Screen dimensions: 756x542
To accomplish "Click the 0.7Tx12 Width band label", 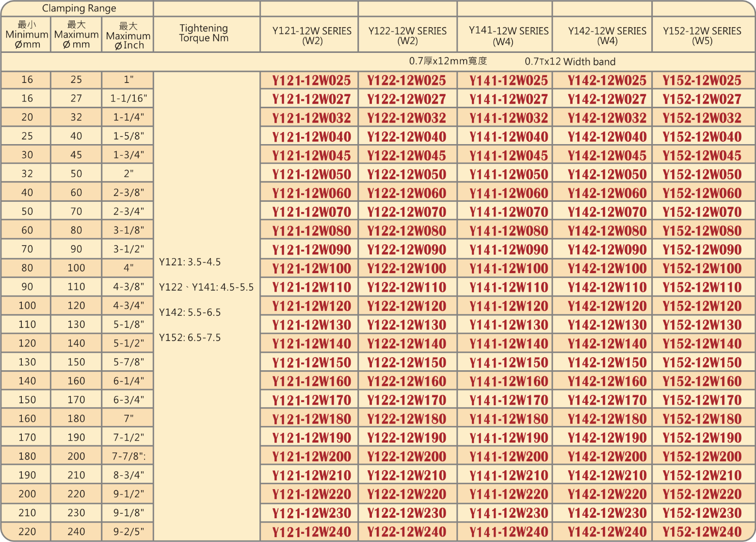I will (570, 62).
